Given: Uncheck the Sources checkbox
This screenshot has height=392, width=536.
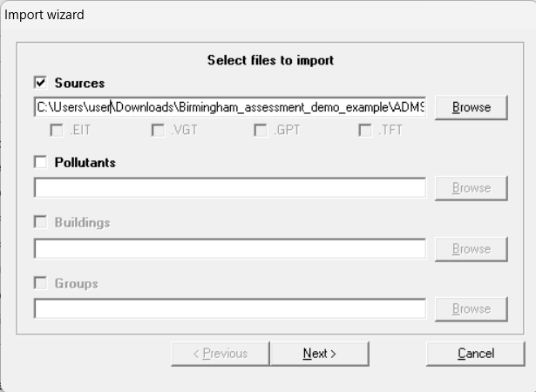Looking at the screenshot, I should click(40, 84).
